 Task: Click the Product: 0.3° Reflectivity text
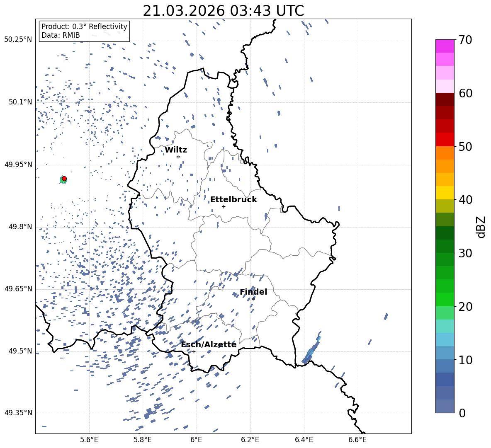coord(84,27)
